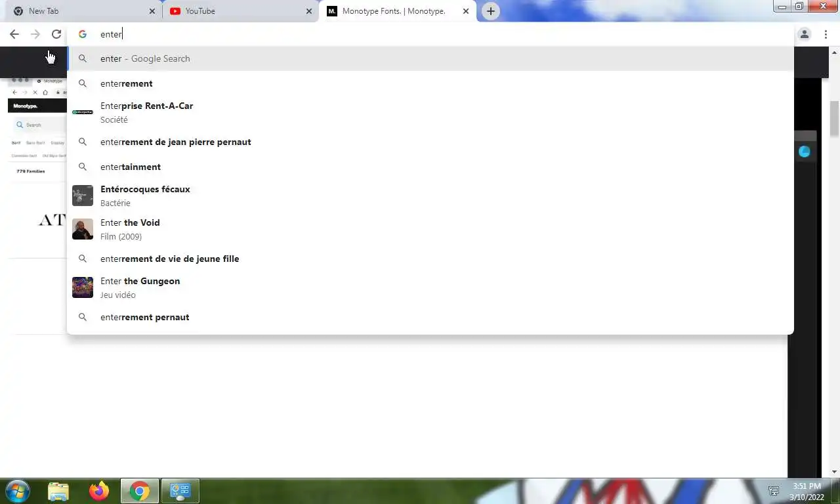Open a new tab with the plus button
This screenshot has height=504, width=840.
coord(491,11)
